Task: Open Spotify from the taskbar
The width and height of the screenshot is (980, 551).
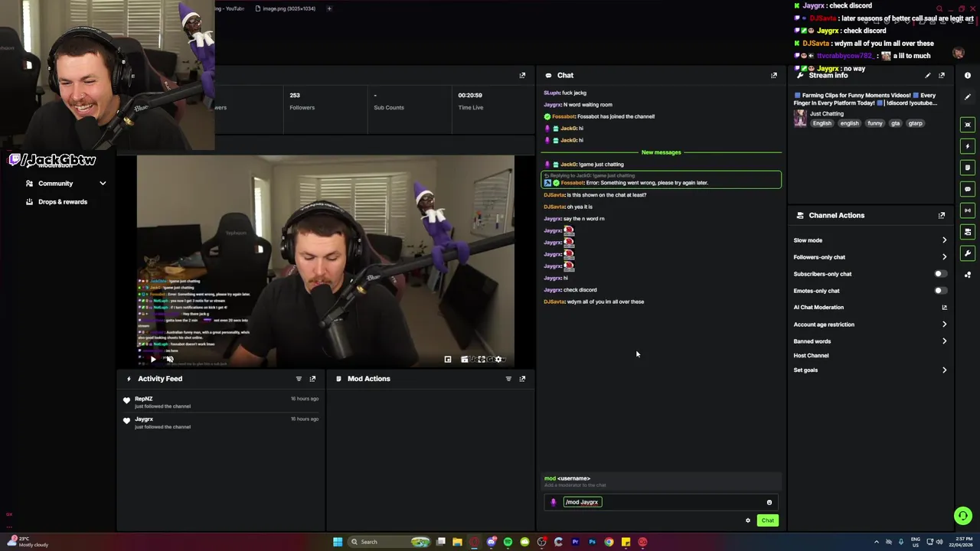Action: click(x=508, y=542)
